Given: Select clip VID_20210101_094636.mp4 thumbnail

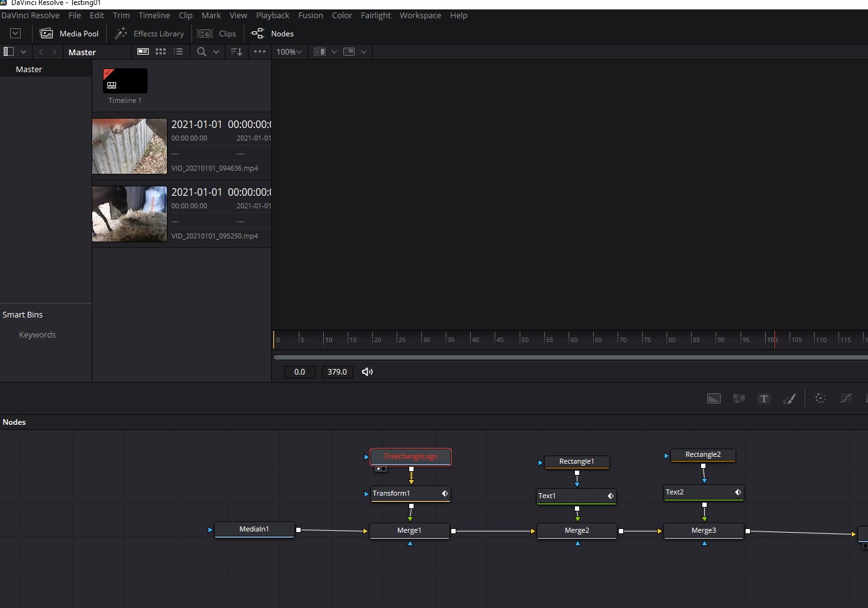Looking at the screenshot, I should pos(129,146).
